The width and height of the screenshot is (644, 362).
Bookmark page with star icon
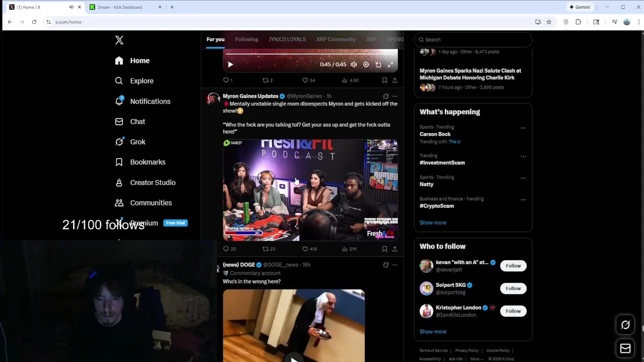(549, 22)
